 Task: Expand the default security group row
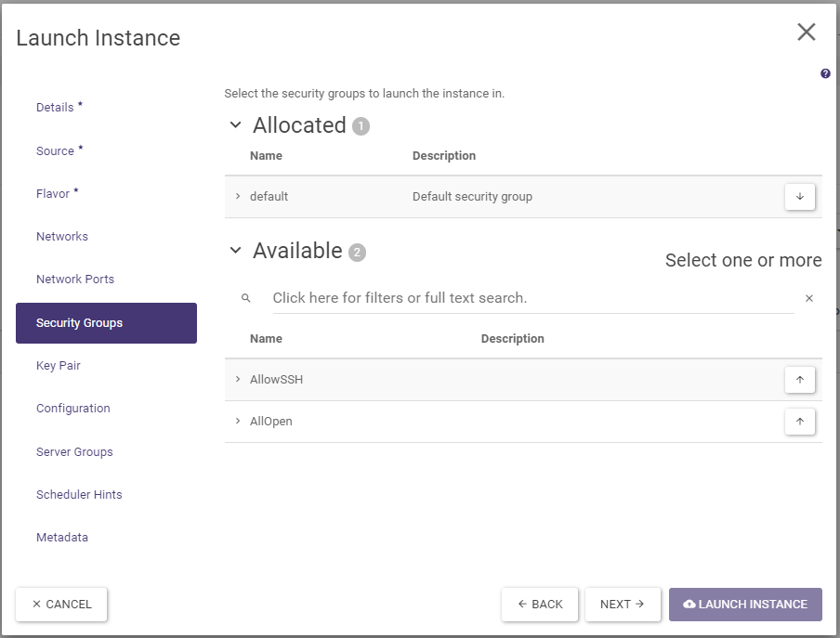pos(238,197)
